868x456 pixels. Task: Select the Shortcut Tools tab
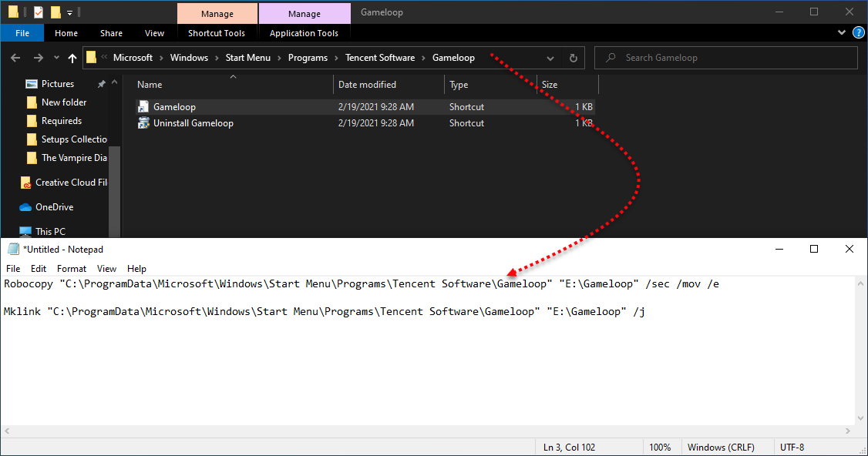click(217, 33)
